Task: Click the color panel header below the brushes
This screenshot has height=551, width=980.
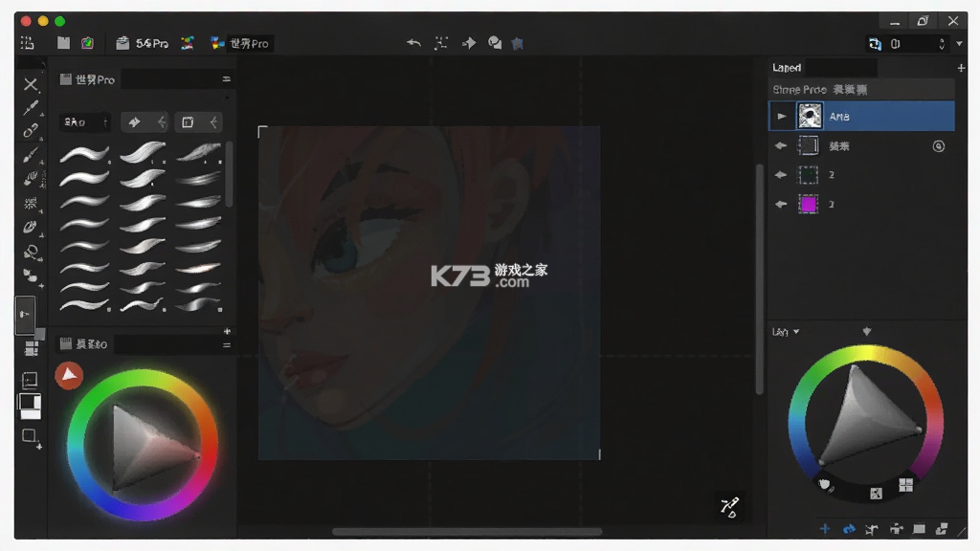Action: (x=83, y=343)
